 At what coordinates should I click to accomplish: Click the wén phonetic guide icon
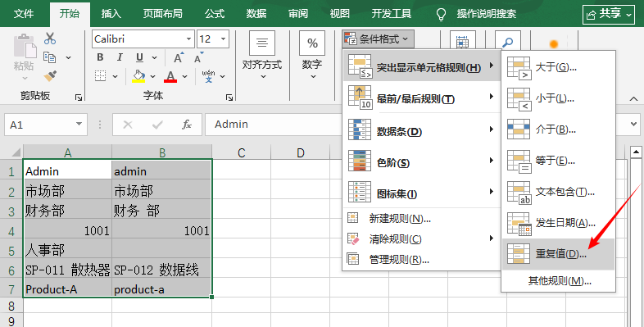tap(209, 75)
